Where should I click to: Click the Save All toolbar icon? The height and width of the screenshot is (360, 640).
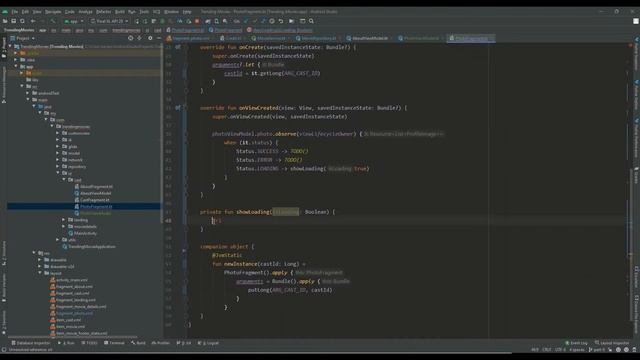click(x=13, y=21)
